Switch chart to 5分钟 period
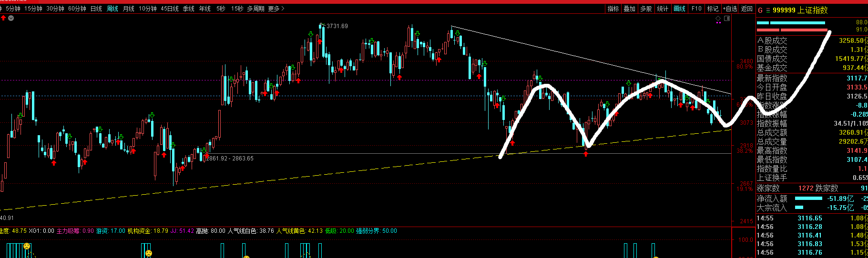This screenshot has height=258, width=868. [x=13, y=9]
